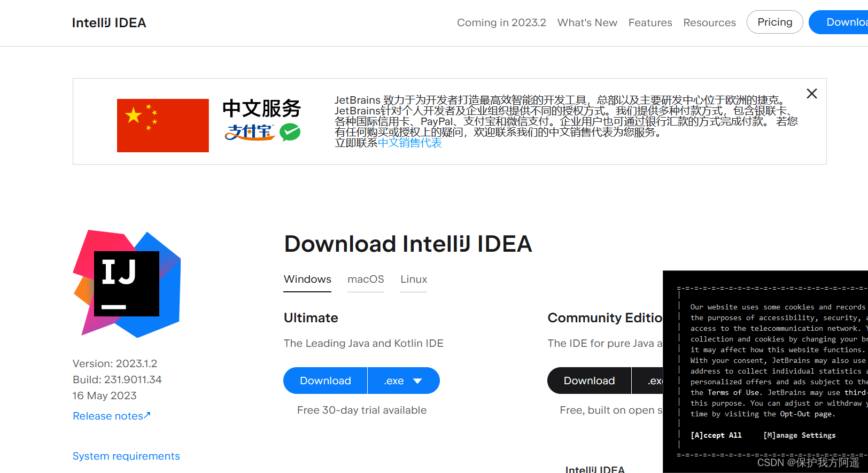868x473 pixels.
Task: Open the What's New menu item
Action: pyautogui.click(x=587, y=22)
